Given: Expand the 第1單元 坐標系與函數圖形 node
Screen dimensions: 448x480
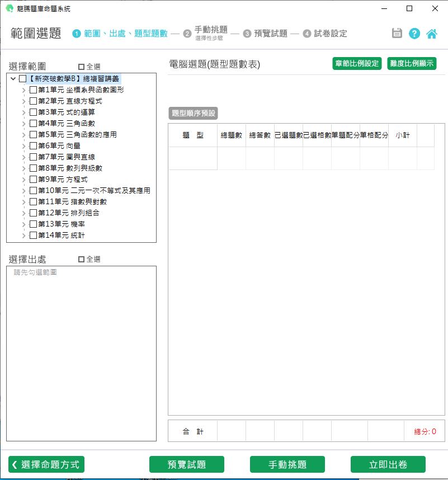Looking at the screenshot, I should pyautogui.click(x=23, y=90).
